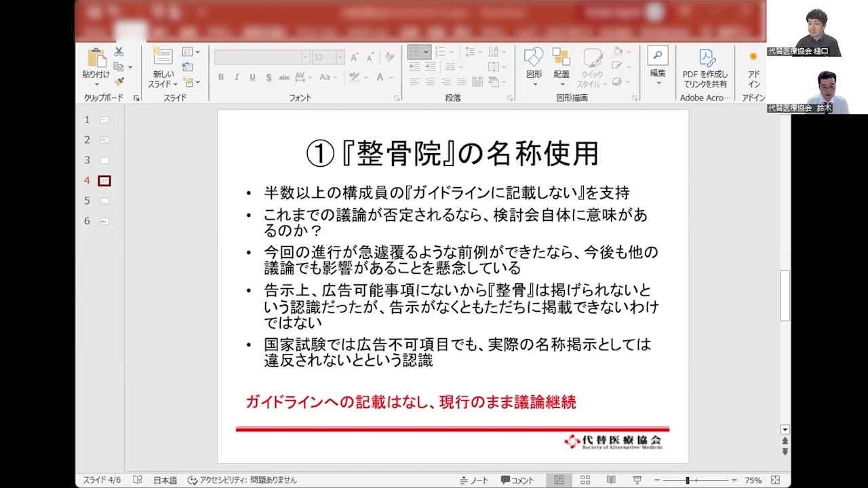The image size is (868, 488).
Task: Toggle Underline formatting
Action: [252, 77]
